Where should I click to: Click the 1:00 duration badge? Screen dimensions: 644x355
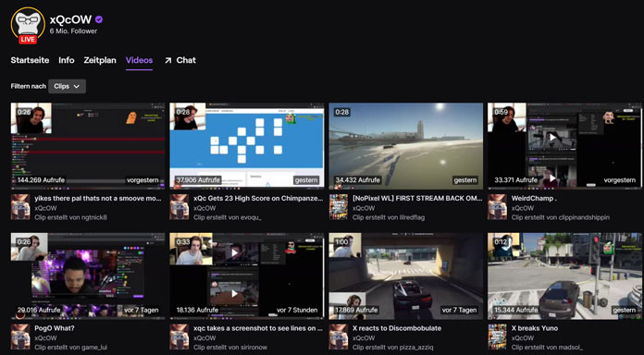click(x=341, y=242)
